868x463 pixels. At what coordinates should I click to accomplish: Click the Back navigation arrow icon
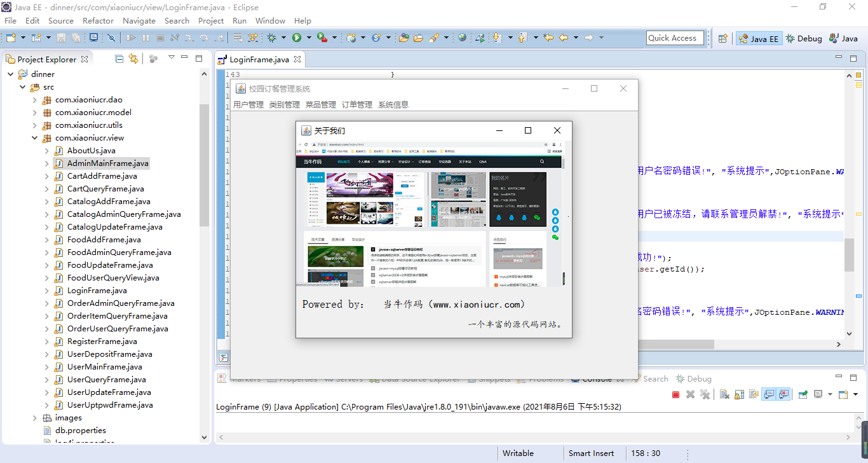(564, 38)
